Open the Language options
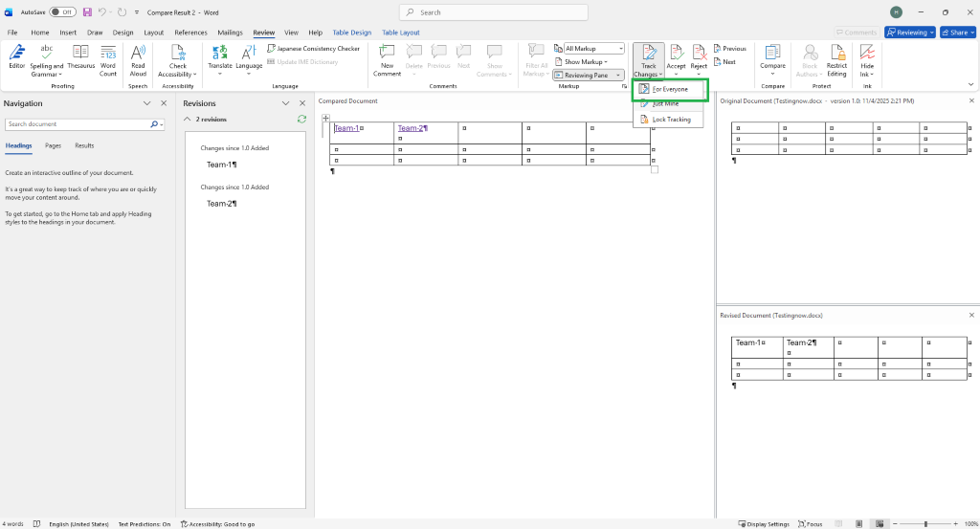 click(249, 60)
